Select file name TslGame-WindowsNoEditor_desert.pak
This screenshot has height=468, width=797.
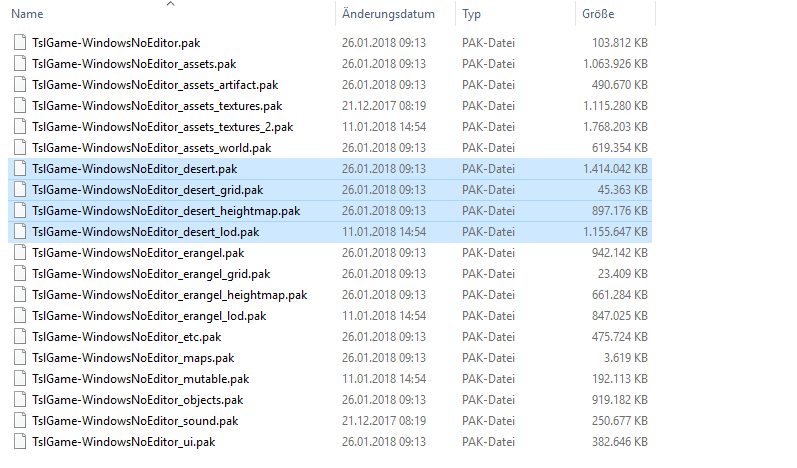[135, 169]
